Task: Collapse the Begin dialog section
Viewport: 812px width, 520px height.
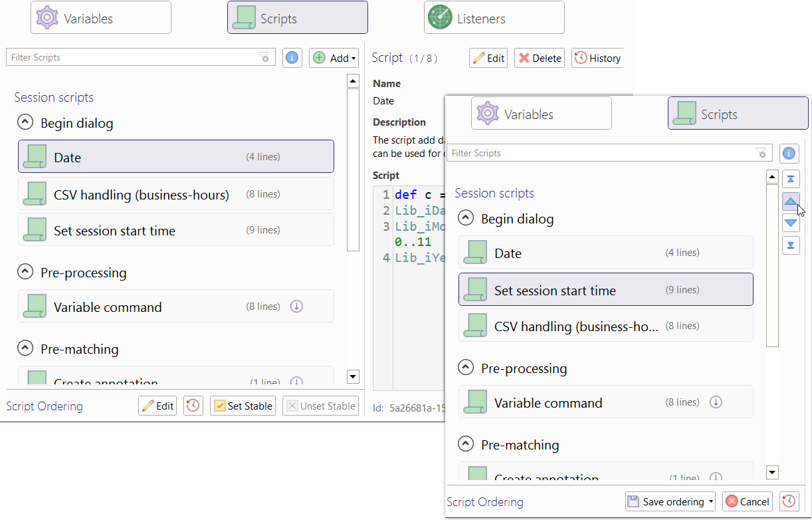Action: [x=25, y=122]
